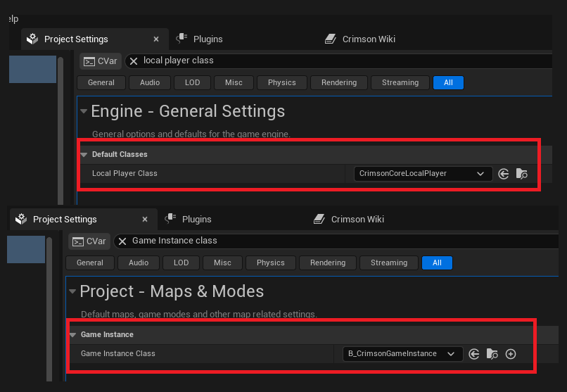Clear the 'local player class' search text

point(134,61)
